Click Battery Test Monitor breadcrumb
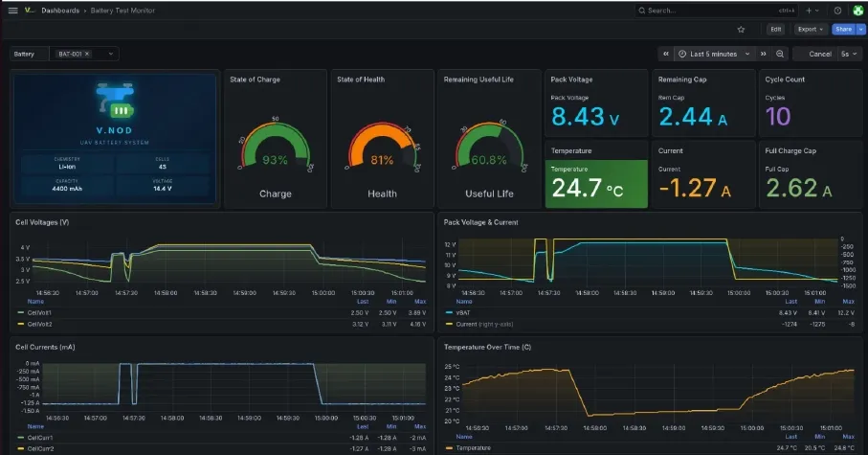The height and width of the screenshot is (455, 868). click(x=122, y=11)
